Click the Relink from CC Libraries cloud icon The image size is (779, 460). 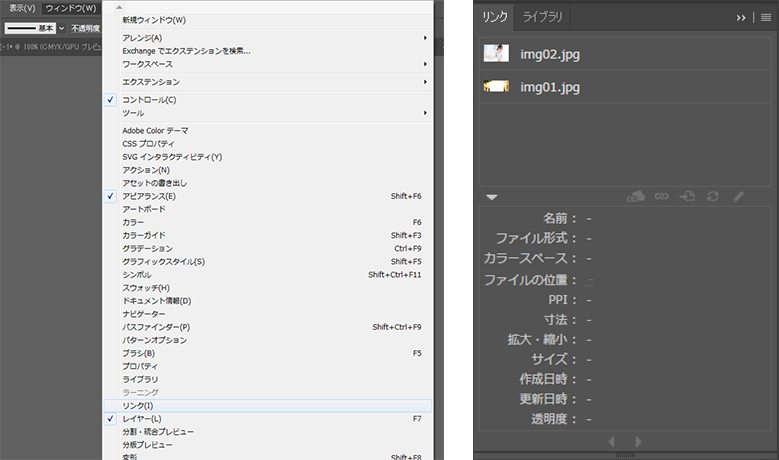click(635, 197)
